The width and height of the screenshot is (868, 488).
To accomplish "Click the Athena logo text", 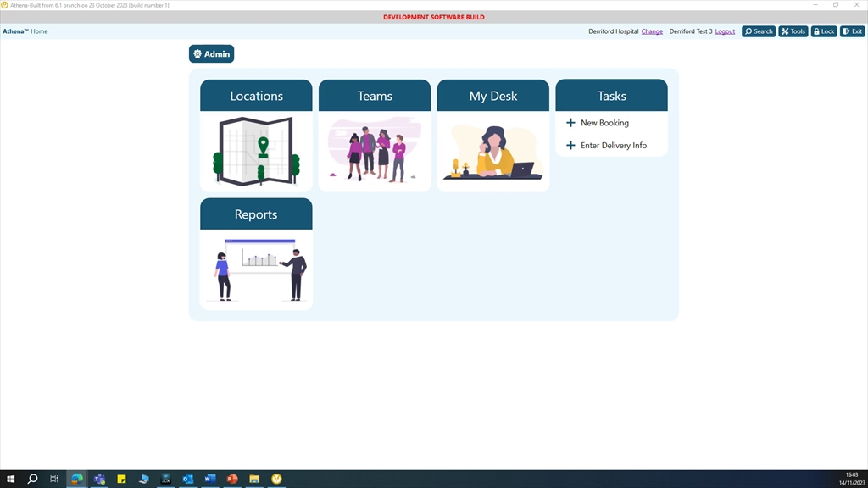I will 15,31.
